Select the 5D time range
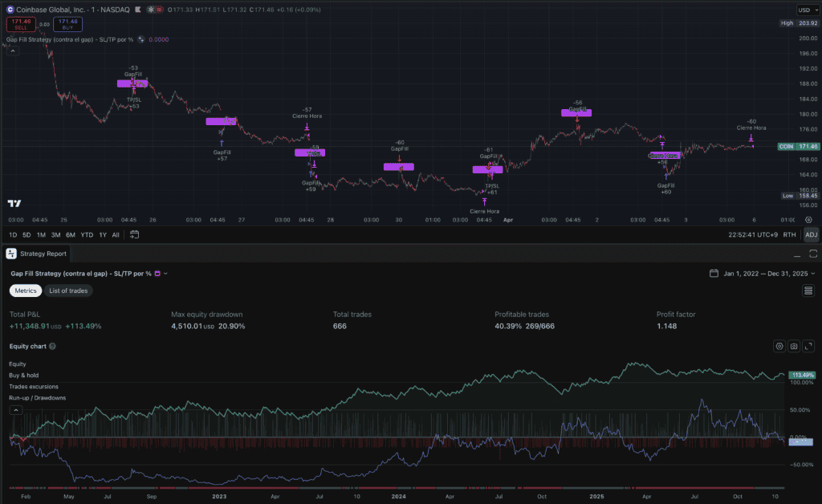This screenshot has width=822, height=504. click(x=26, y=234)
